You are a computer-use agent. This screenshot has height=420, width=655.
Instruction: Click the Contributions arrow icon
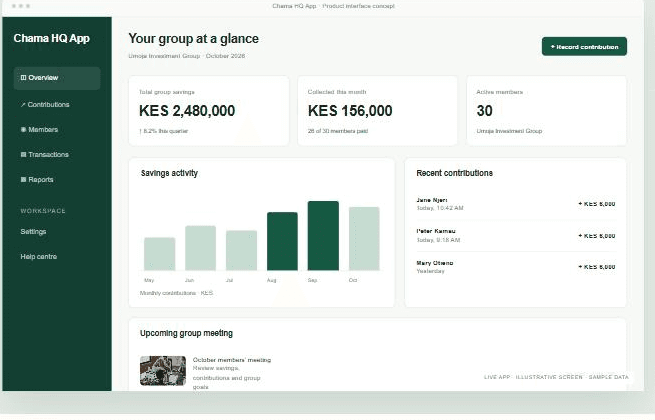tap(23, 105)
